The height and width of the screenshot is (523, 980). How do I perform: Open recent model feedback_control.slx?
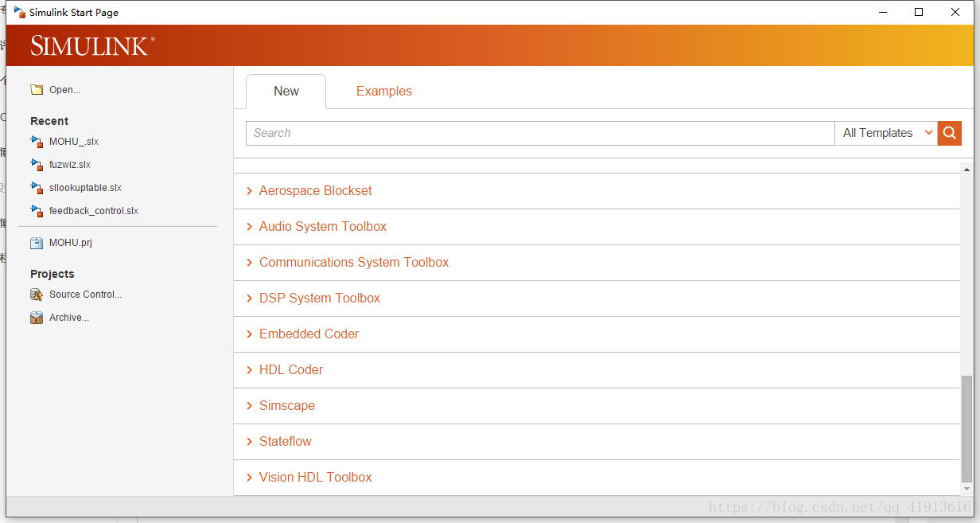[x=94, y=211]
